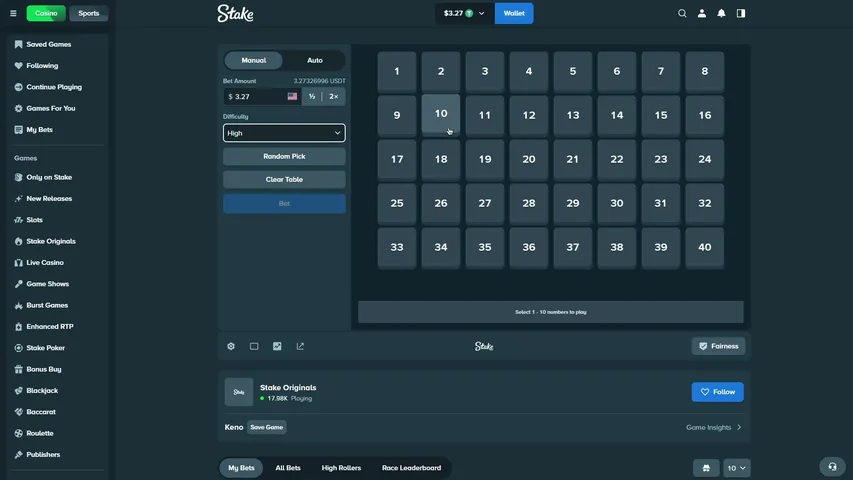Viewport: 853px width, 480px height.
Task: Switch to Sports section
Action: pyautogui.click(x=89, y=13)
